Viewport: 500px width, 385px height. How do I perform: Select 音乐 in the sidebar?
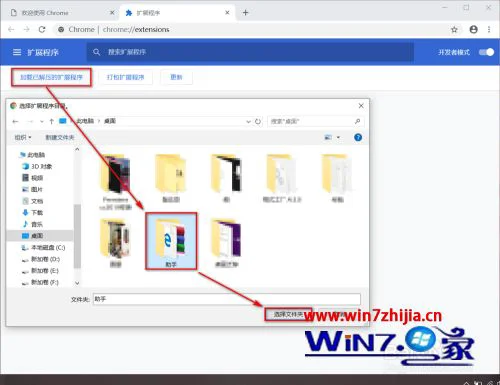[33, 224]
